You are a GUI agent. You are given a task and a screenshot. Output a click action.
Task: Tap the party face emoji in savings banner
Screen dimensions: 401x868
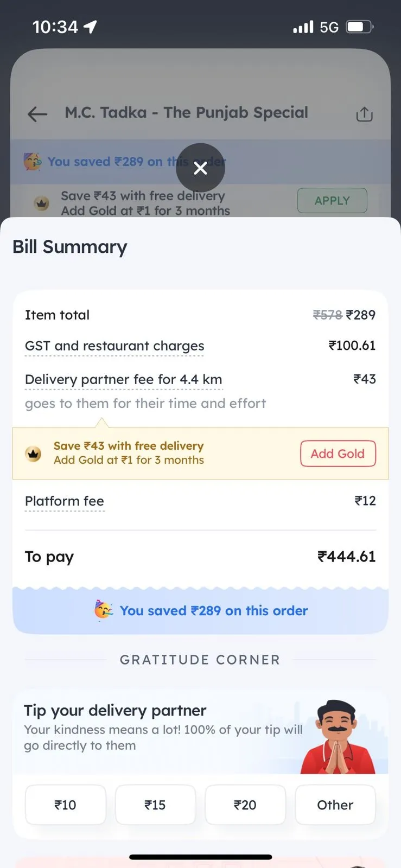(103, 610)
